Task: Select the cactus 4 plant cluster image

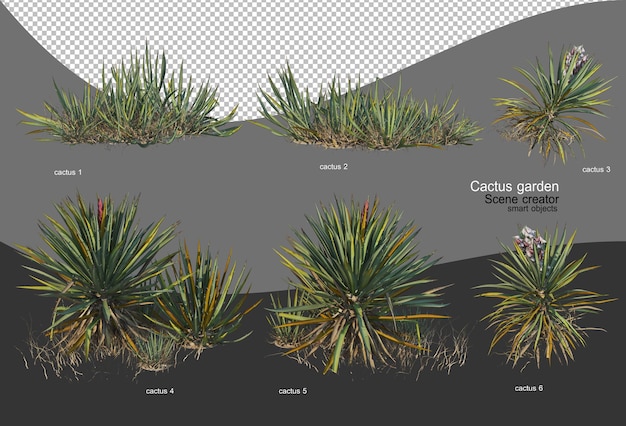Action: (x=137, y=285)
